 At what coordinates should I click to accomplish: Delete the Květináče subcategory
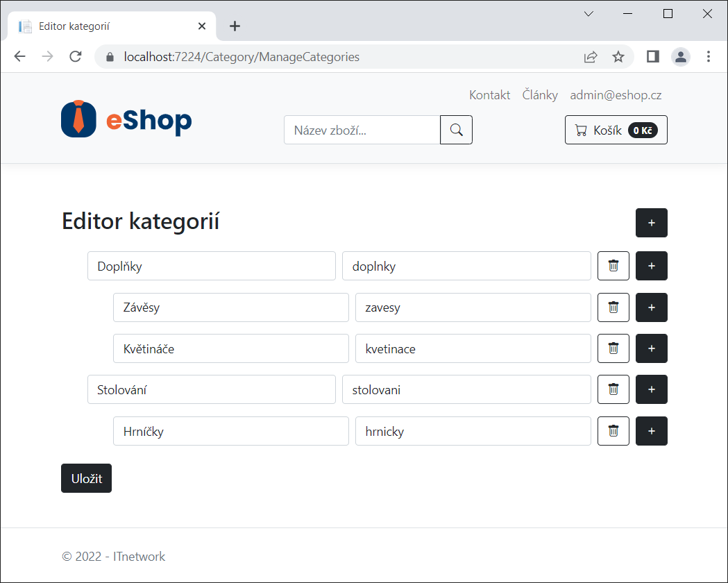(x=613, y=348)
